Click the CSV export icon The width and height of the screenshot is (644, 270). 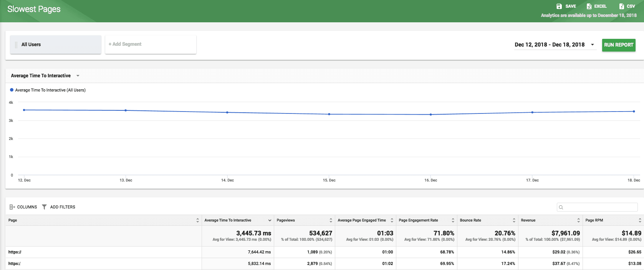click(622, 6)
